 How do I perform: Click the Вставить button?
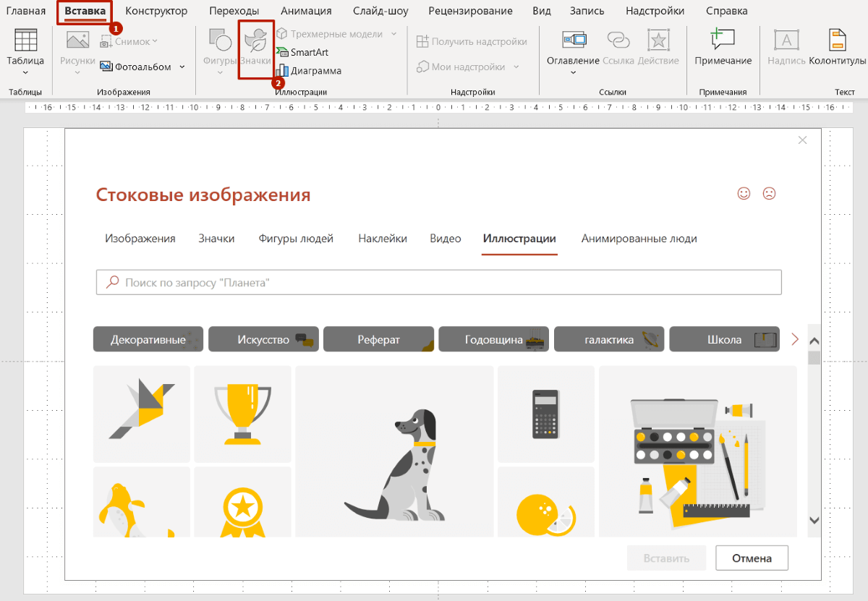click(x=666, y=558)
